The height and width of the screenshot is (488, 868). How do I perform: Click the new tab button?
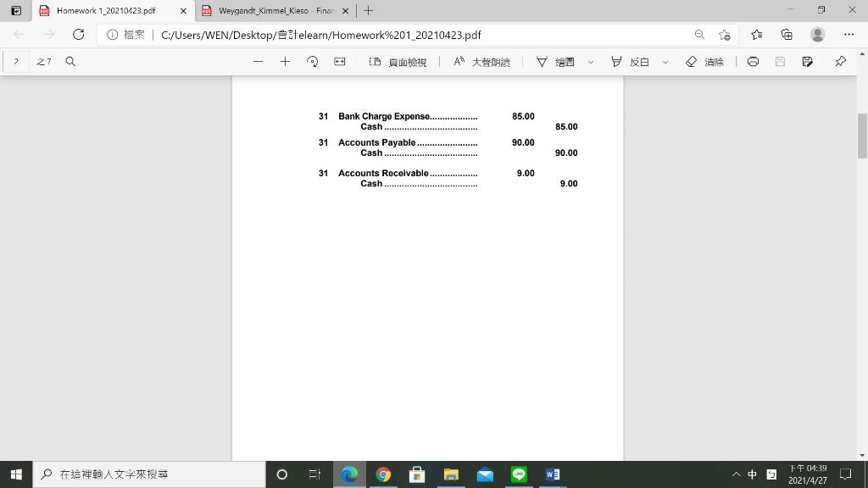tap(368, 12)
